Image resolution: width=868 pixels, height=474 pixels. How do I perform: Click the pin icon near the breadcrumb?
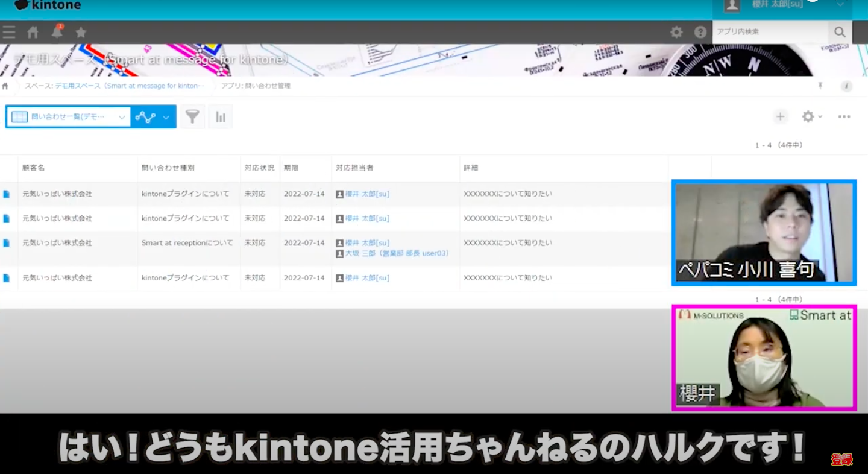(x=820, y=86)
